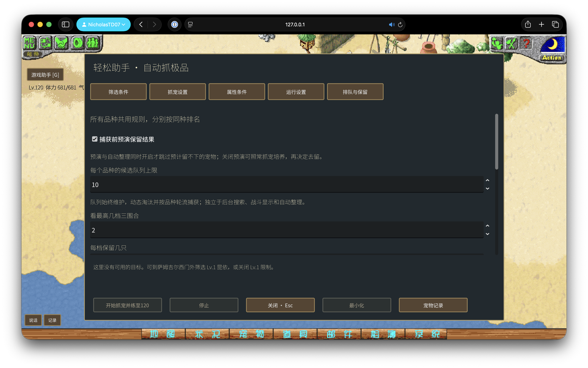Increase the 看最高几档三围合 value with up arrow
Screen dimensions: 588x368
tap(487, 226)
